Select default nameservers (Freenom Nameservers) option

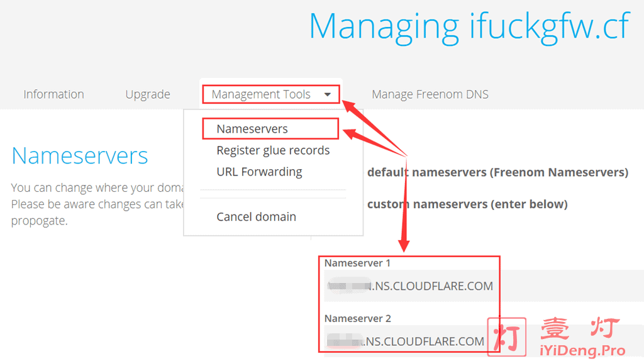tap(498, 172)
